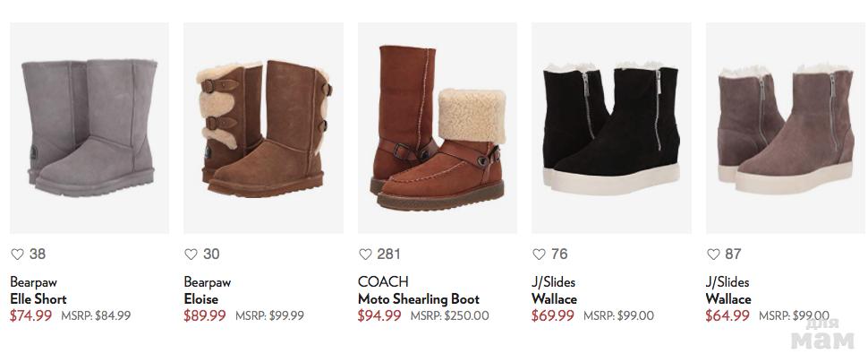Click heart icon for Bearpaw Eloise
This screenshot has height=362, width=868.
191,254
